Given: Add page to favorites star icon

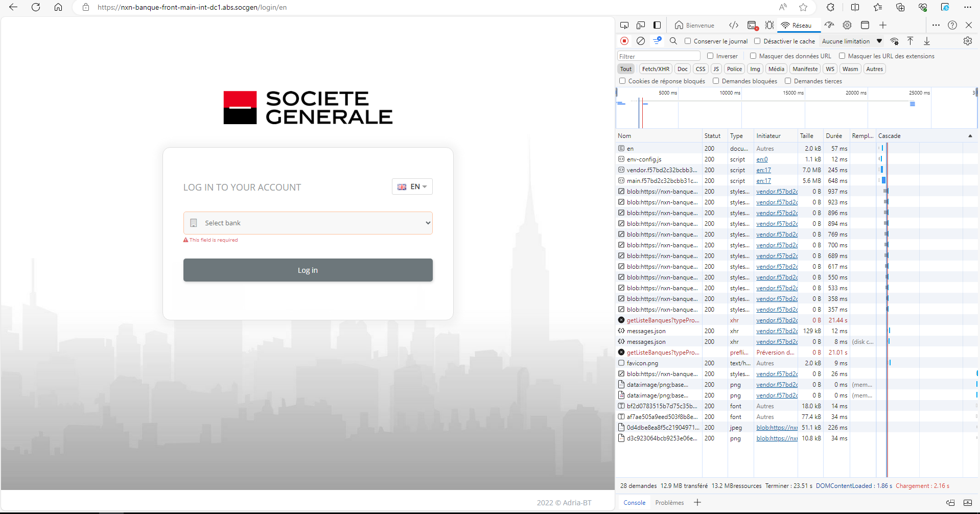Looking at the screenshot, I should [x=803, y=7].
